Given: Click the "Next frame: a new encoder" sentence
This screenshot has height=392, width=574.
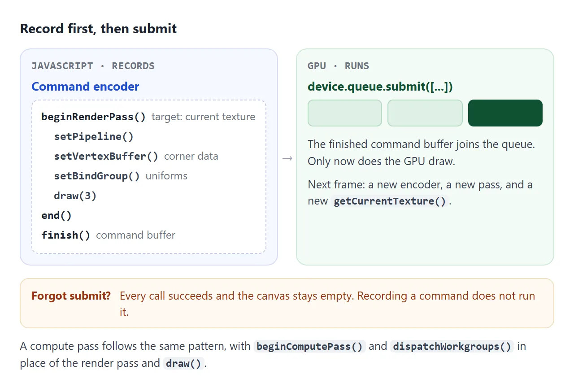Looking at the screenshot, I should point(420,193).
